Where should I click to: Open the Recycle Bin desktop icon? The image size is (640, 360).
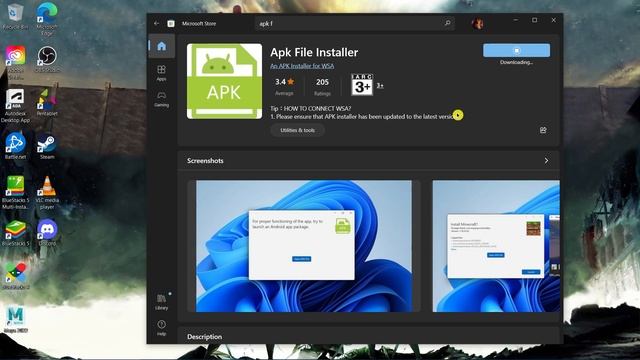[x=15, y=16]
